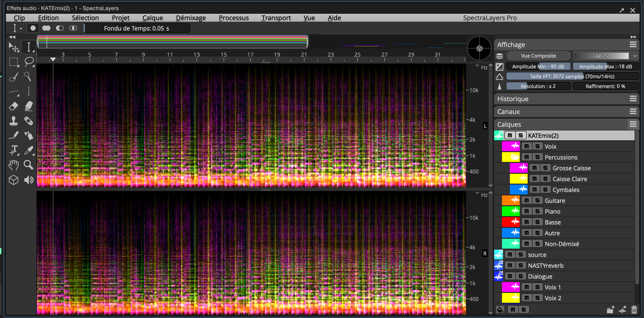This screenshot has height=318, width=644.
Task: Open the Démixage menu
Action: pyautogui.click(x=191, y=18)
